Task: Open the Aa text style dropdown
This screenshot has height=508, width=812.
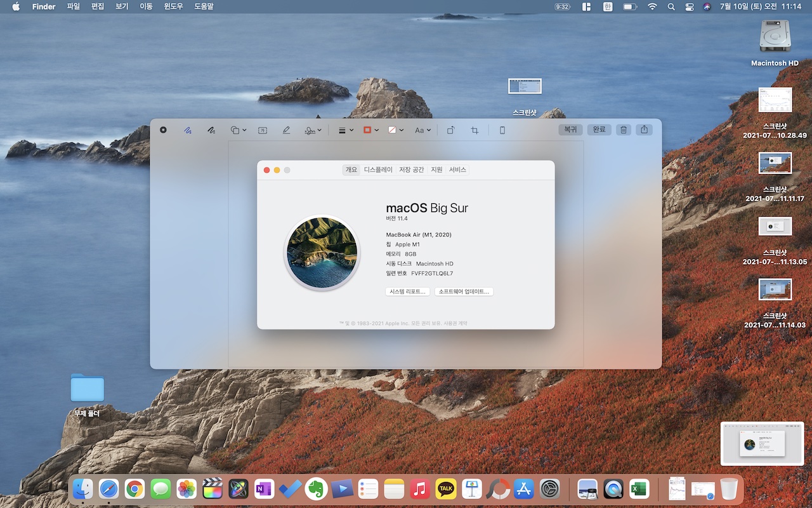Action: [422, 130]
